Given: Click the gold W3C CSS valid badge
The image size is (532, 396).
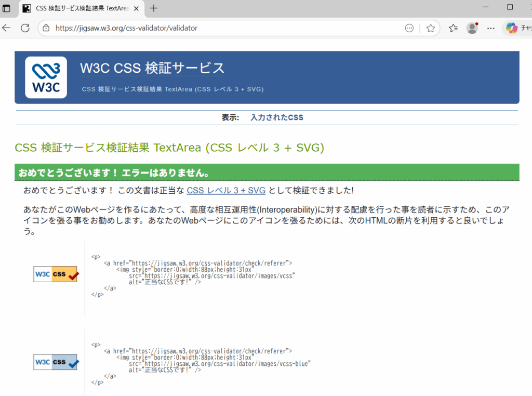Looking at the screenshot, I should coord(56,274).
